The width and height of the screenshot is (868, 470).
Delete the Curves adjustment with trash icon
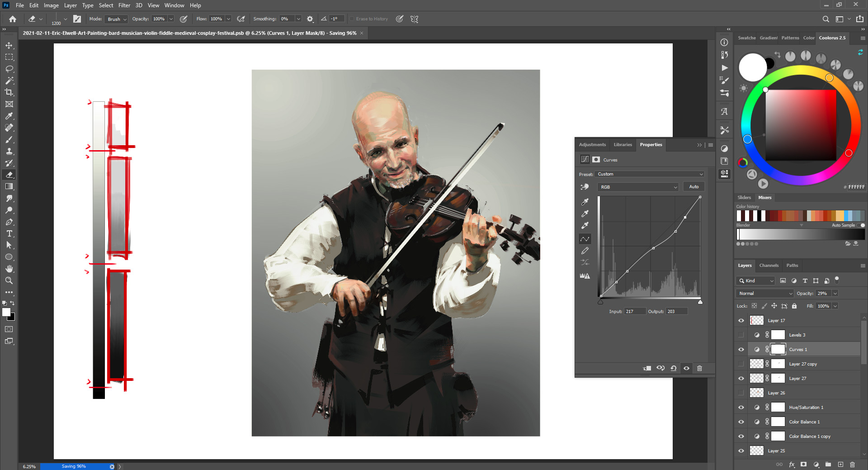[699, 368]
